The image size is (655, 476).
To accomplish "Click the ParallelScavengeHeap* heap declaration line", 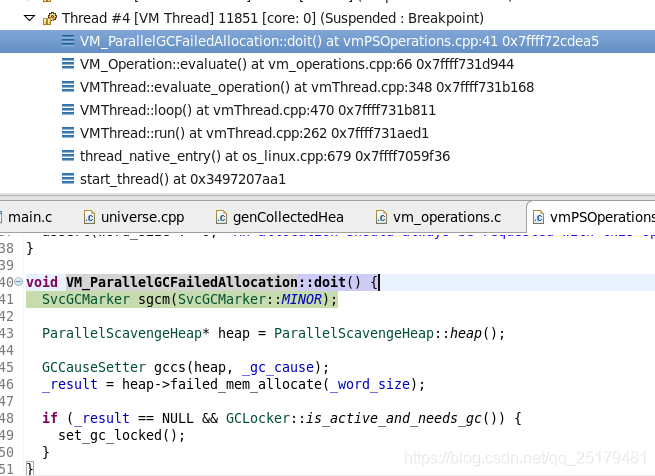I will [274, 333].
